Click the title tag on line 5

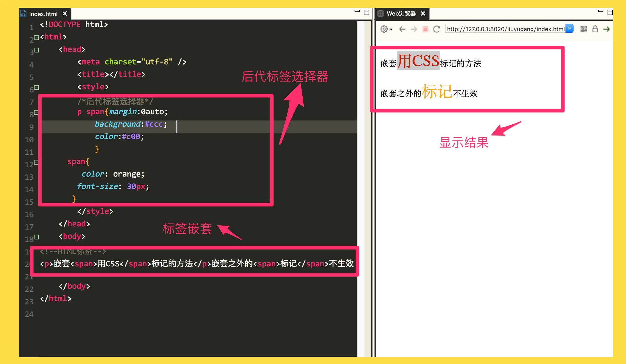(x=111, y=74)
